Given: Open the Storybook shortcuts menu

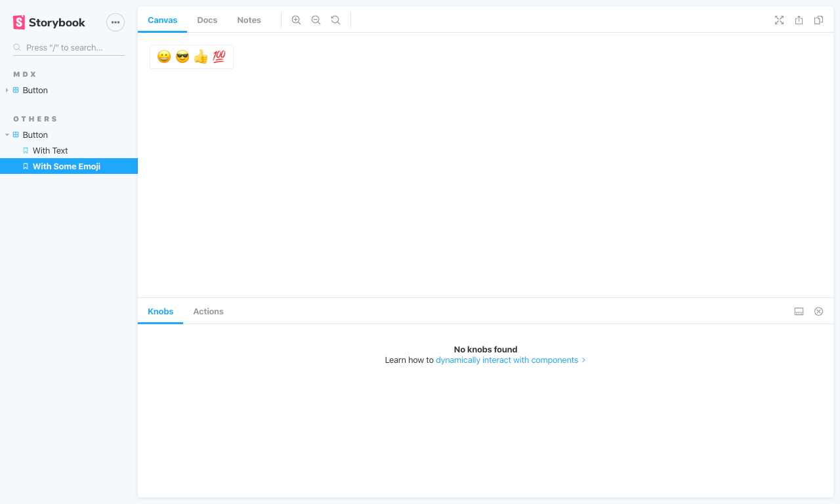Looking at the screenshot, I should [x=115, y=22].
